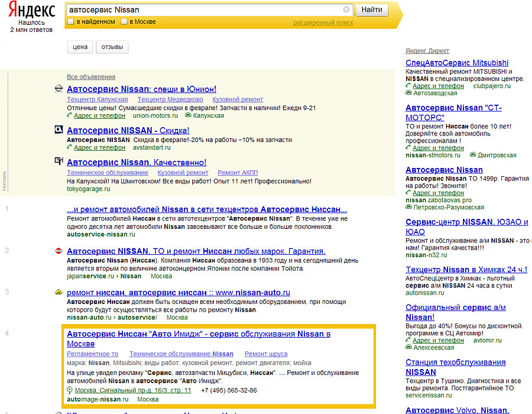Click the 'отзывы' suggestion button

pos(112,47)
